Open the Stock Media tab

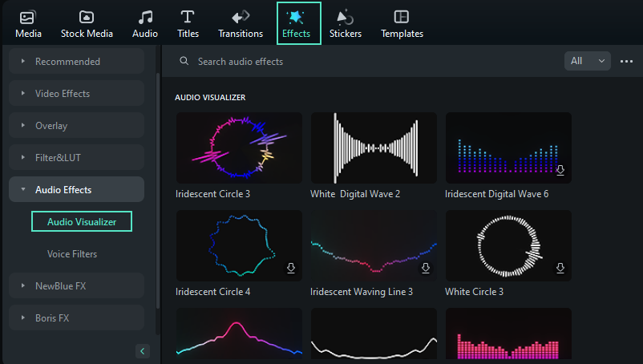click(x=87, y=24)
